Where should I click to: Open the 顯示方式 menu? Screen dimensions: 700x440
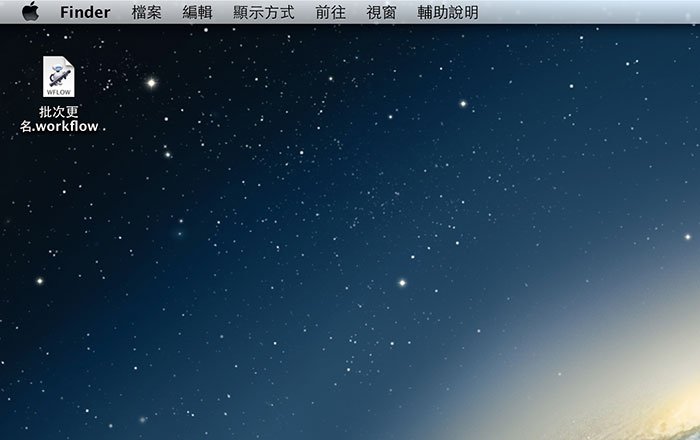(x=264, y=12)
